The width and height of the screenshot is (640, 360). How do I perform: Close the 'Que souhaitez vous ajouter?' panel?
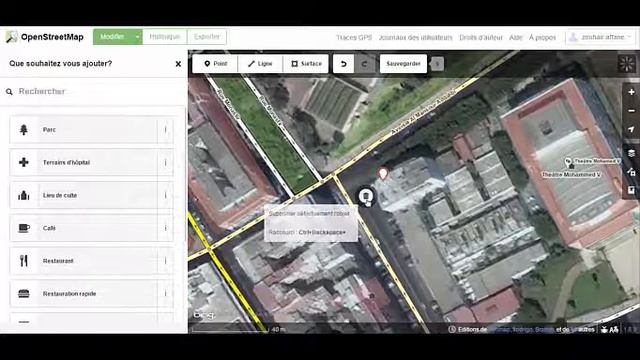(x=178, y=64)
